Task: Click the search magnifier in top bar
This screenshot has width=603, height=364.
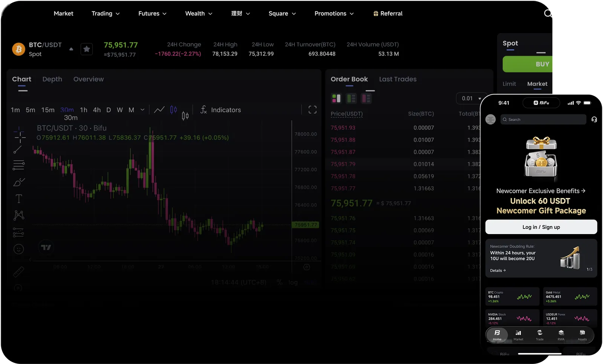Action: [x=548, y=14]
